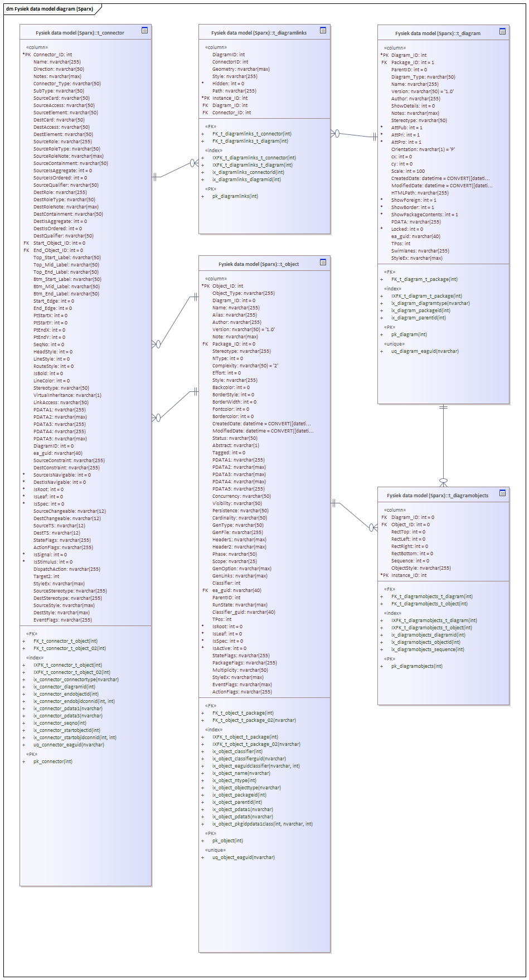Click 'HeadStyle: int = 0' in t_connector
The height and width of the screenshot is (980, 529).
(53, 352)
